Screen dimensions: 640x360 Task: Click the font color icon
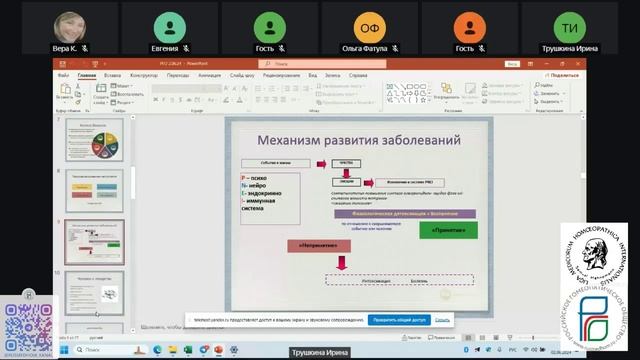[240, 100]
